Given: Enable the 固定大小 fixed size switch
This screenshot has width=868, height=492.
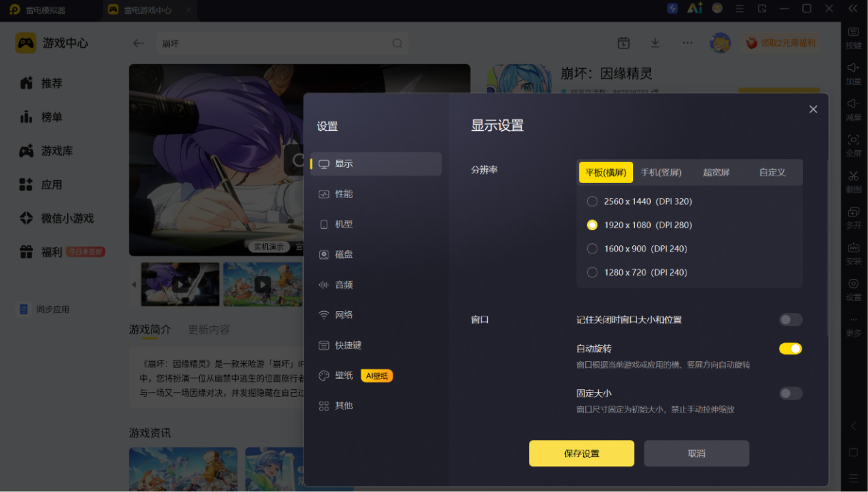Looking at the screenshot, I should click(791, 393).
